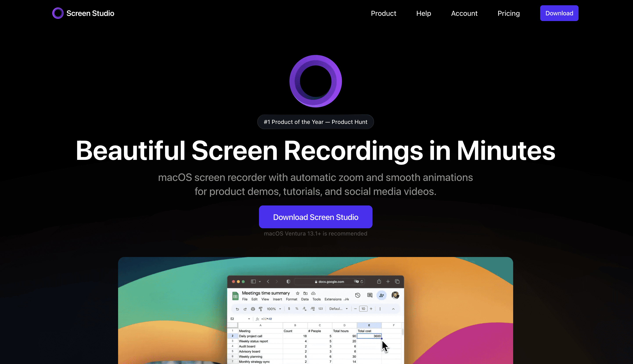Click the Safari share icon in the demo
The height and width of the screenshot is (364, 633).
[x=379, y=281]
